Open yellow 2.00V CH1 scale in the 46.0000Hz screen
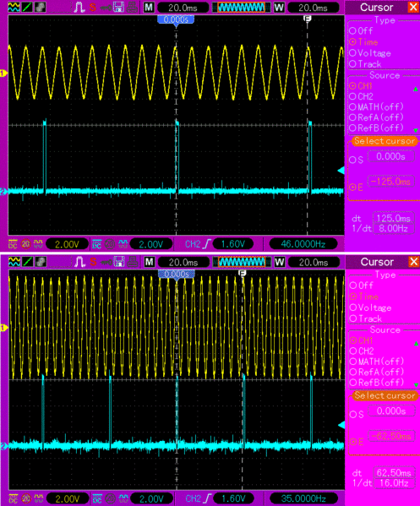Screen dimensions: 420x506 point(67,244)
